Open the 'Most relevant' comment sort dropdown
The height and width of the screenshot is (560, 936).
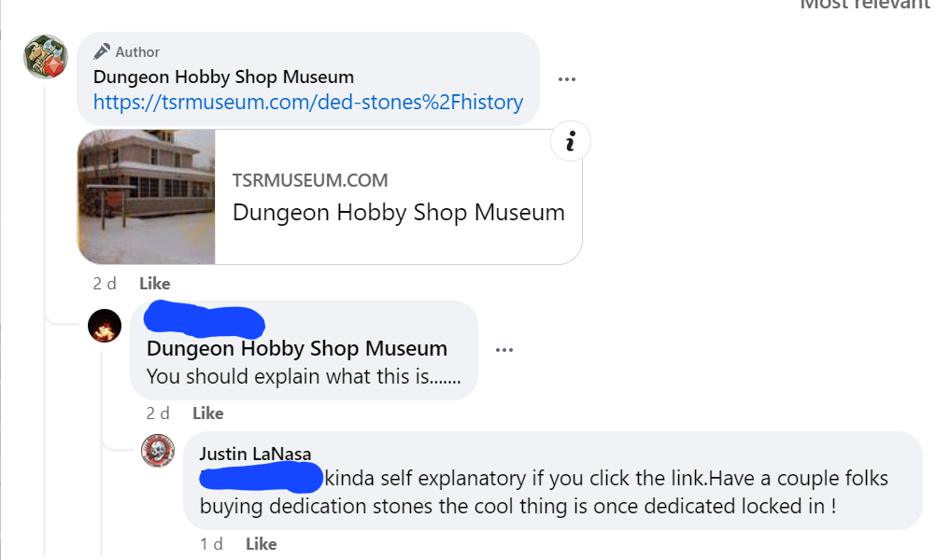pos(864,5)
